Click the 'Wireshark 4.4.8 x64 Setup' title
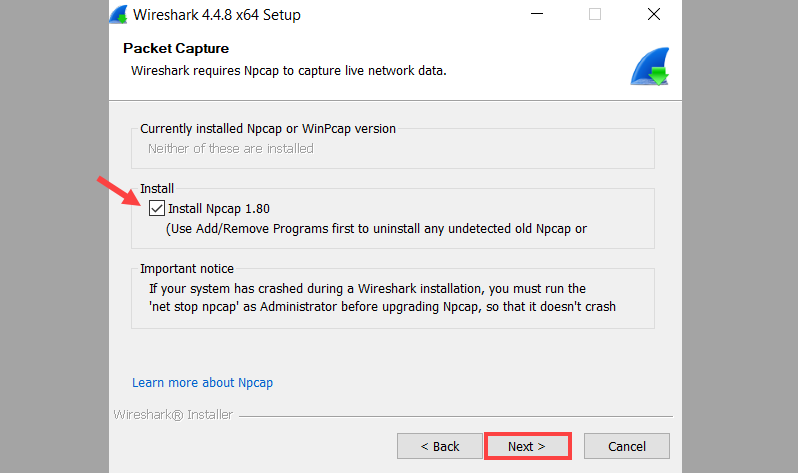This screenshot has height=473, width=798. point(217,15)
